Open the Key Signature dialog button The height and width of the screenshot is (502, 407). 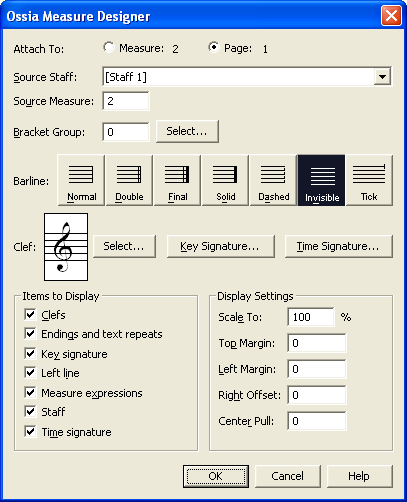coord(221,246)
